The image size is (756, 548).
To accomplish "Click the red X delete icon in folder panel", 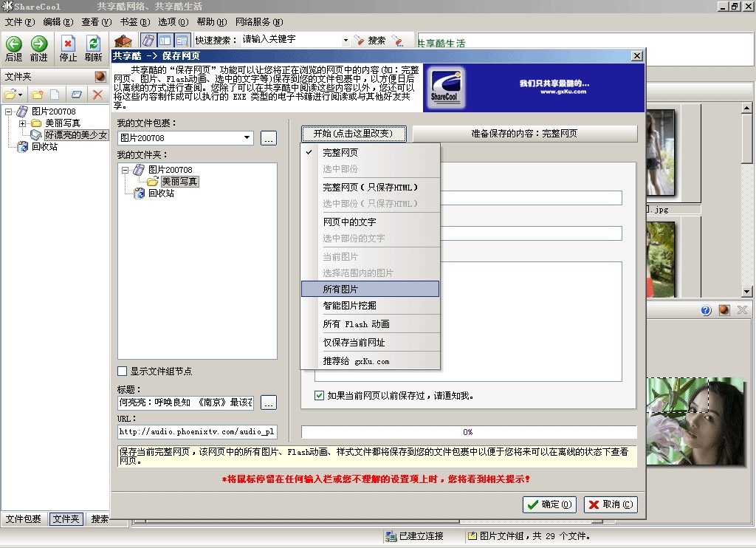I will click(x=97, y=94).
